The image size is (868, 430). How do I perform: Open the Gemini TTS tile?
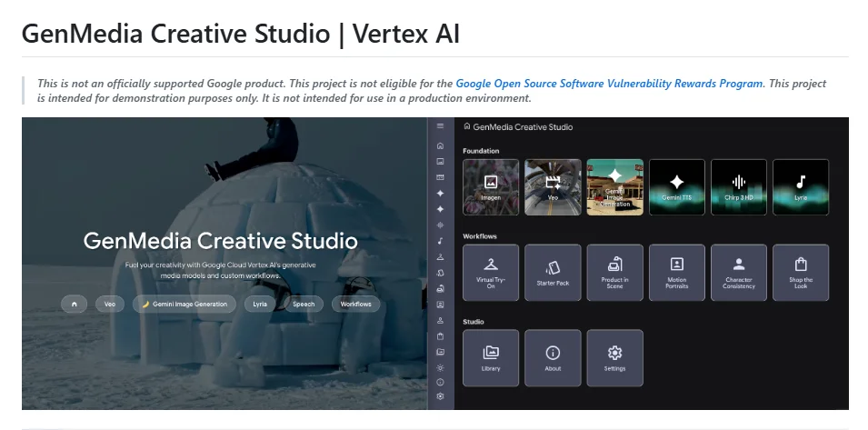click(677, 187)
